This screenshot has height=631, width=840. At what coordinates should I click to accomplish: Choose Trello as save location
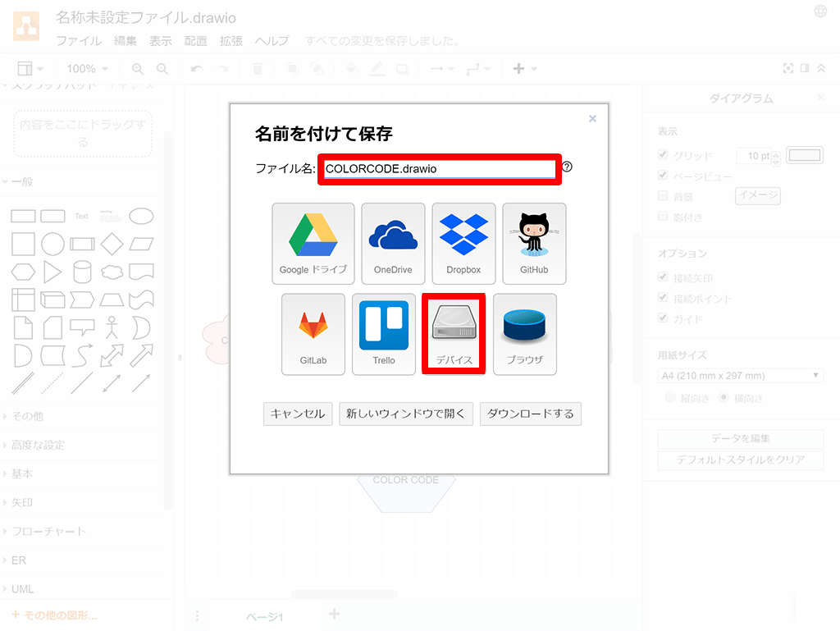(x=384, y=334)
